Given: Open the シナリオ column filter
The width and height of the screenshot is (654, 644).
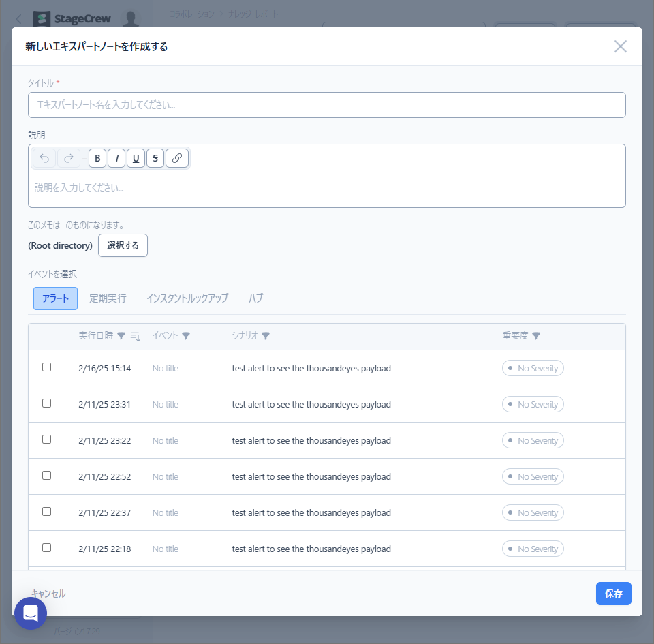Looking at the screenshot, I should (266, 336).
